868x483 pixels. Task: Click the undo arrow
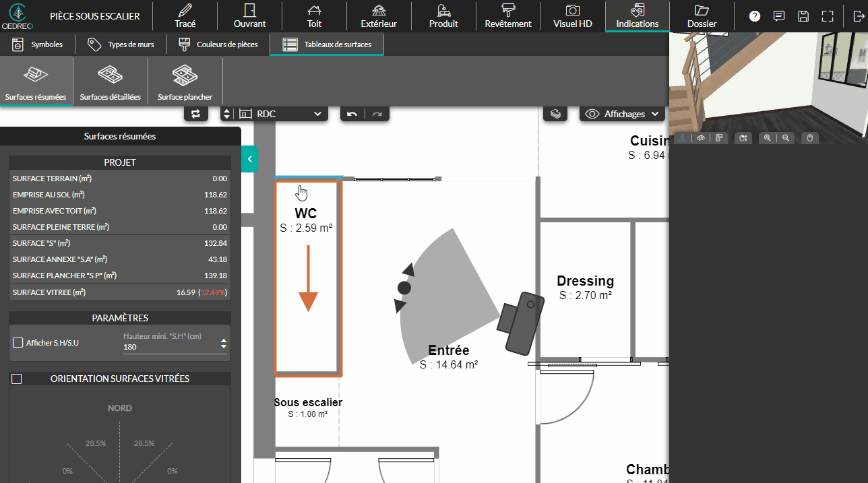[x=352, y=114]
